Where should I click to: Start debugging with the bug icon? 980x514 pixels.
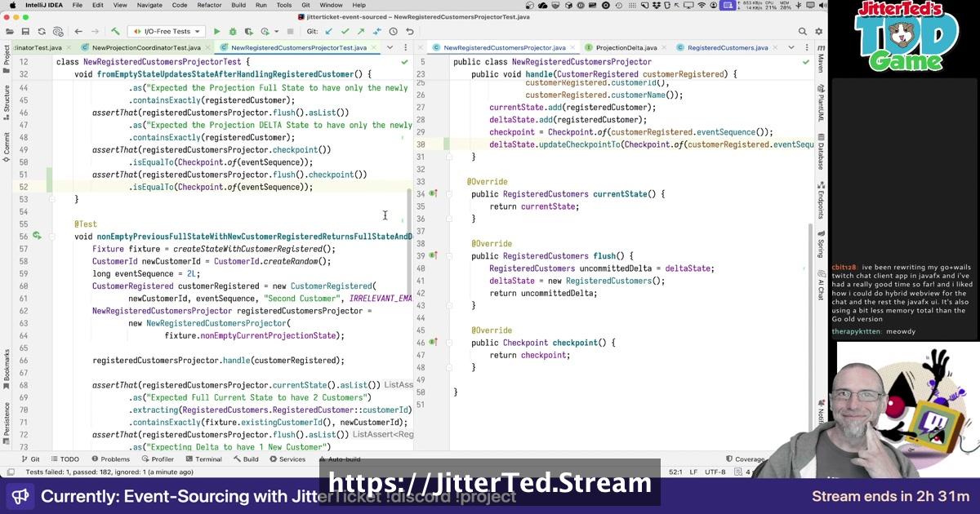tap(233, 32)
